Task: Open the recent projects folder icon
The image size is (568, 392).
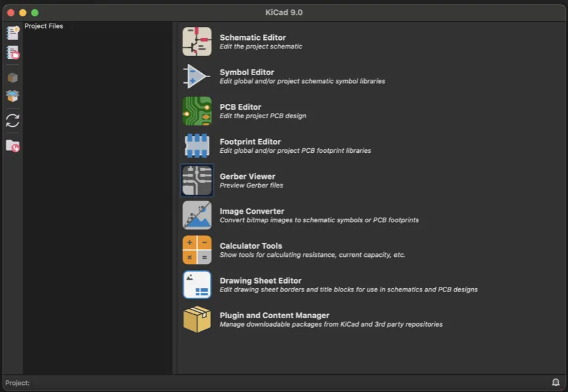Action: click(x=11, y=145)
